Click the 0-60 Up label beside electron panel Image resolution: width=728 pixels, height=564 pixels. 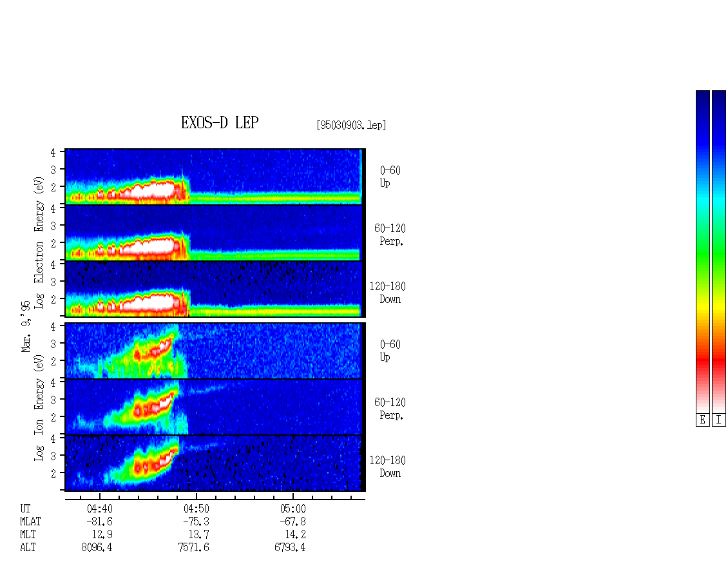[390, 177]
